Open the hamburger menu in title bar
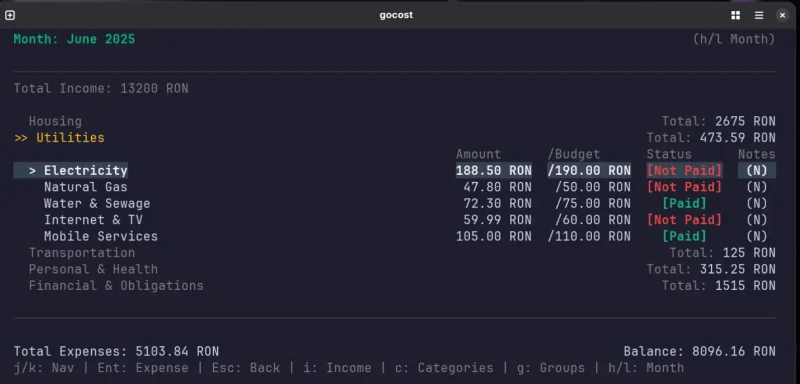Image resolution: width=800 pixels, height=384 pixels. [x=759, y=15]
